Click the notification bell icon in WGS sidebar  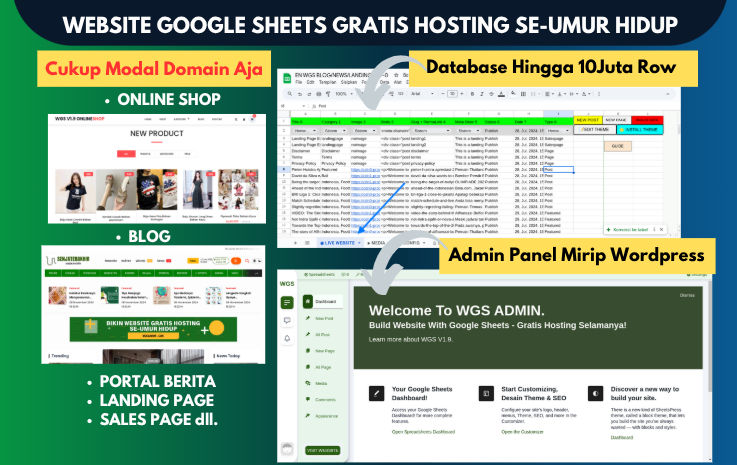[x=287, y=339]
